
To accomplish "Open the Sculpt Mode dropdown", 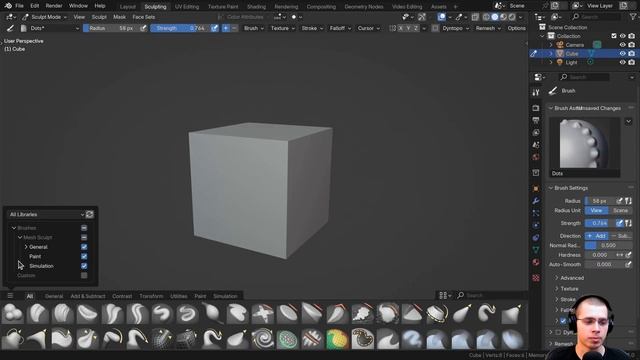I will point(44,17).
